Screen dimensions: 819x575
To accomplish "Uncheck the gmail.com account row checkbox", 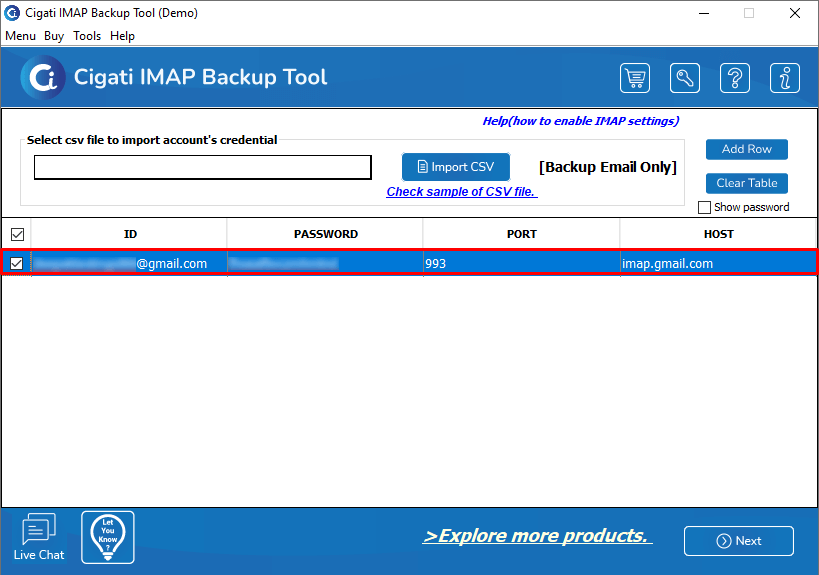I will click(17, 263).
